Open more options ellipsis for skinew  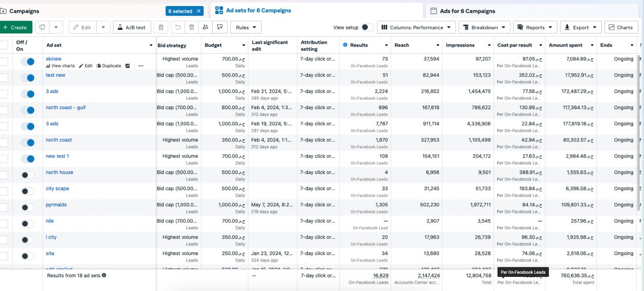(141, 66)
